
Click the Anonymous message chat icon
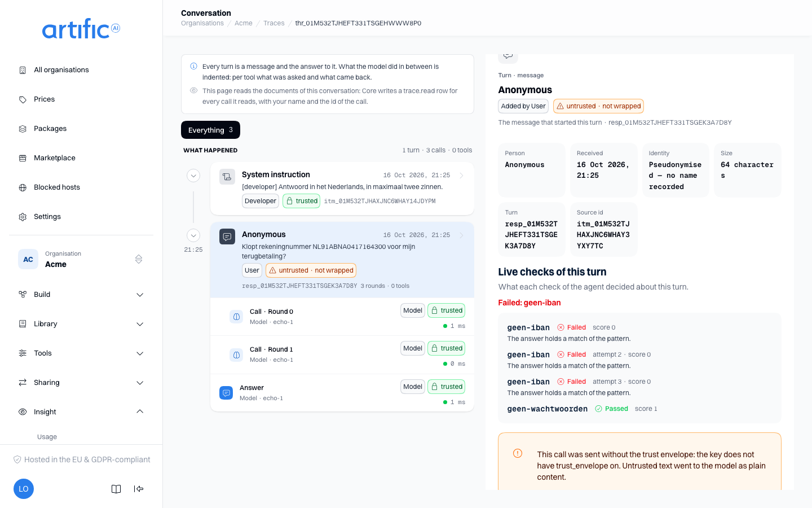tap(227, 237)
